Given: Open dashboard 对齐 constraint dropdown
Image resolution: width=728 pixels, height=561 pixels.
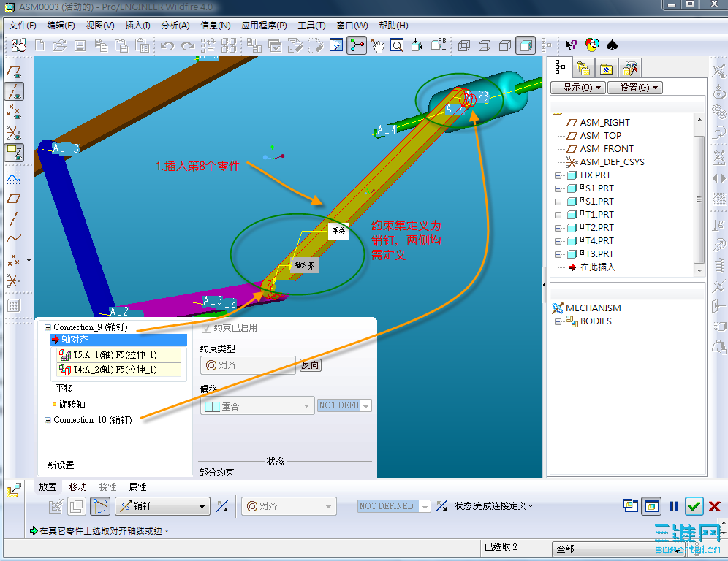Looking at the screenshot, I should point(289,506).
